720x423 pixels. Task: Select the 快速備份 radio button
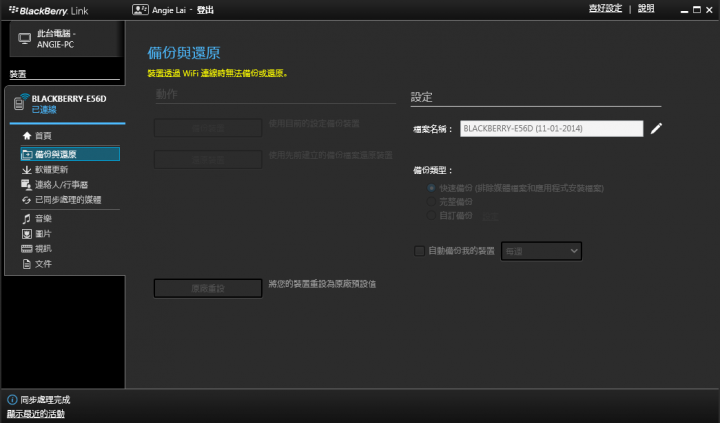click(431, 188)
